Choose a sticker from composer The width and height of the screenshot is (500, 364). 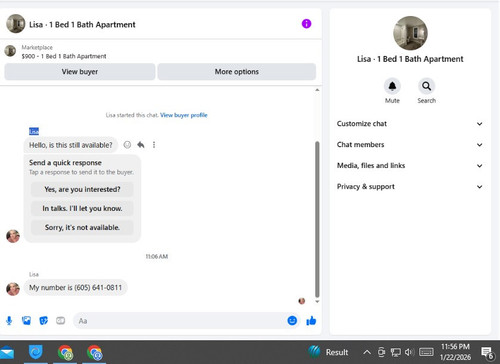pos(43,321)
